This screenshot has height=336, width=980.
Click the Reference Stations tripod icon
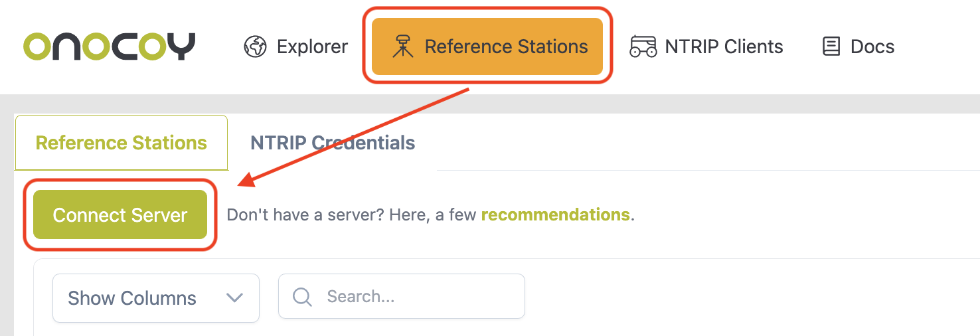click(x=402, y=46)
